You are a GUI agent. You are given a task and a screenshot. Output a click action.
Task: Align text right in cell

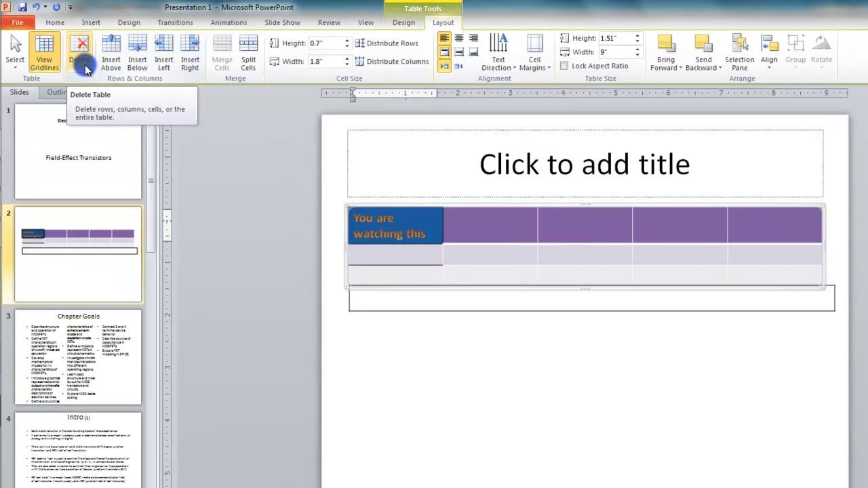pyautogui.click(x=473, y=39)
